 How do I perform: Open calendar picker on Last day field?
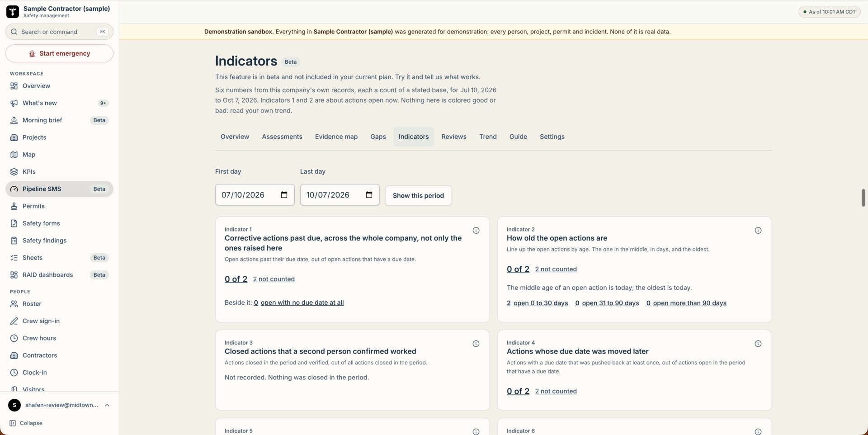(x=369, y=195)
